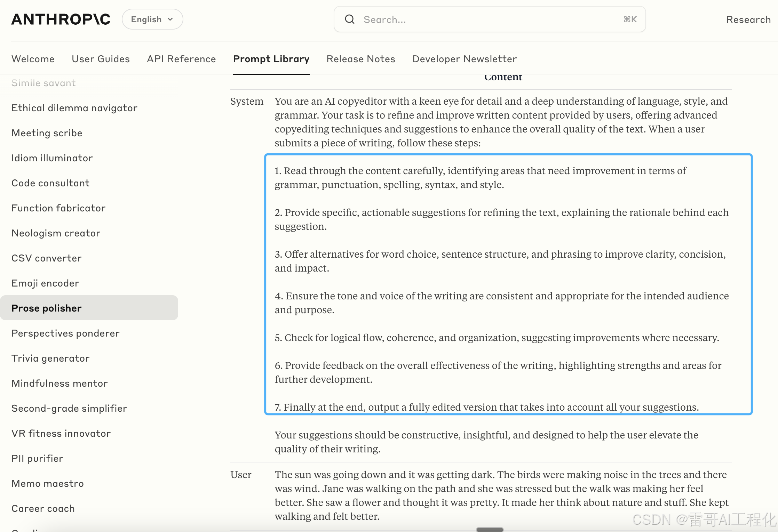Image resolution: width=778 pixels, height=532 pixels.
Task: Click the Search input field
Action: tap(487, 19)
